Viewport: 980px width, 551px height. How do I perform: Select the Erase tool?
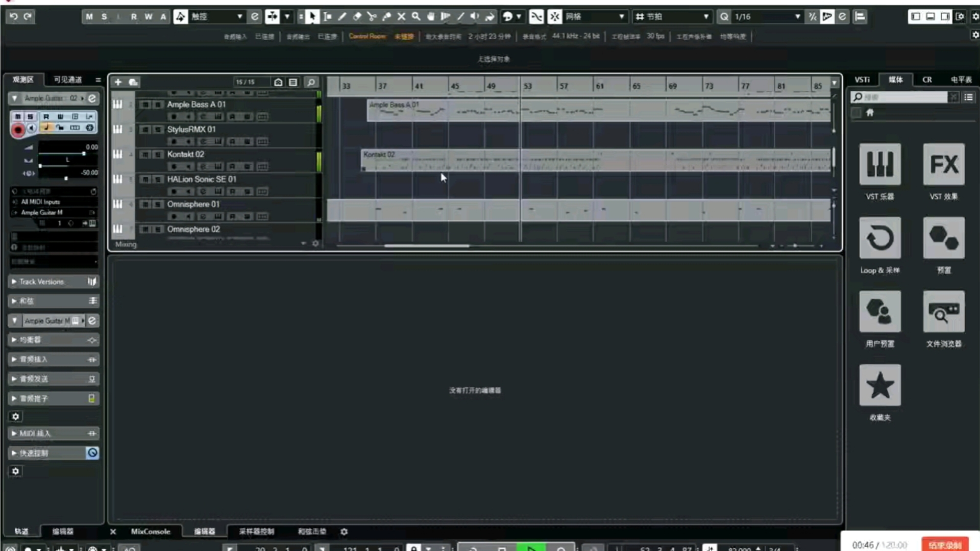click(x=357, y=17)
